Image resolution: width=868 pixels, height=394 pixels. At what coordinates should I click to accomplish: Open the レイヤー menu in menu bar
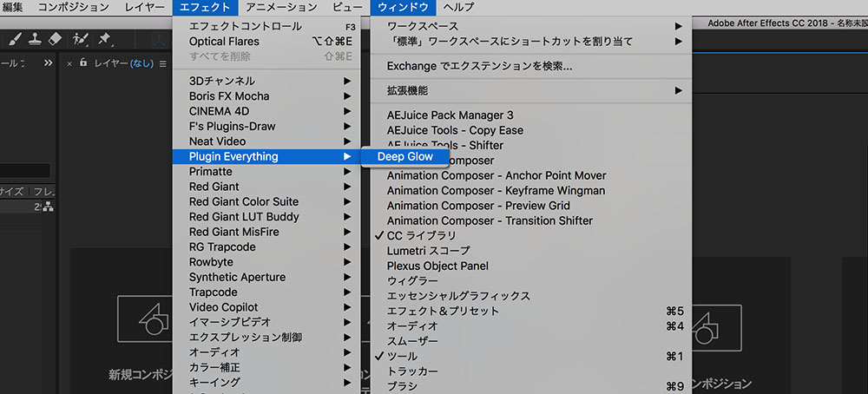(x=144, y=7)
